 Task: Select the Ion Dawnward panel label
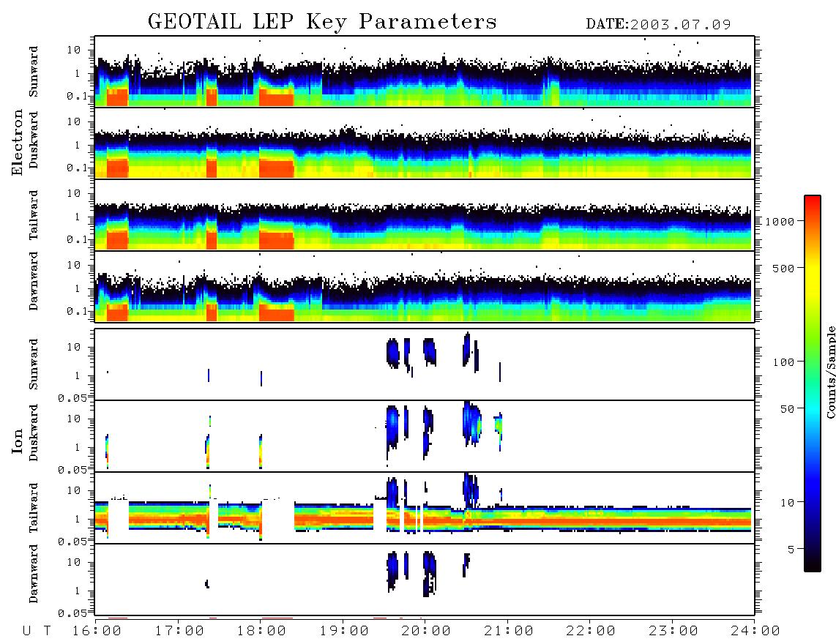pyautogui.click(x=34, y=574)
